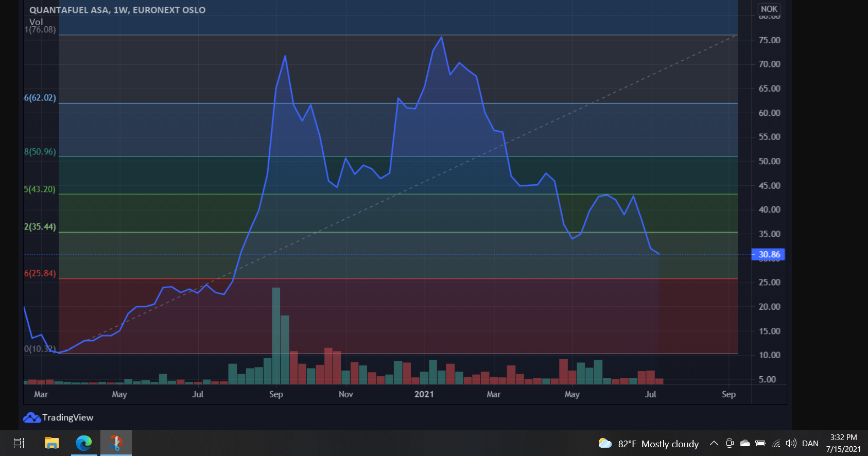
Task: Select the 0(10.32) Fibonacci level label
Action: [40, 349]
